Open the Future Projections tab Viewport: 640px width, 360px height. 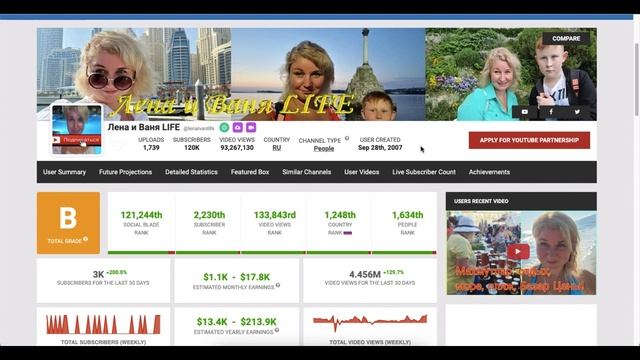point(125,172)
